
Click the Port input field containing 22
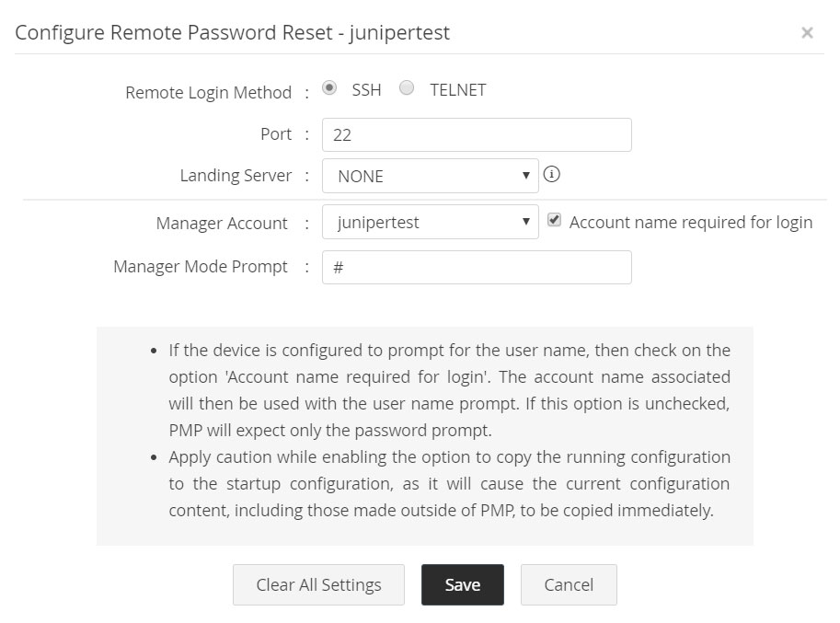(476, 134)
